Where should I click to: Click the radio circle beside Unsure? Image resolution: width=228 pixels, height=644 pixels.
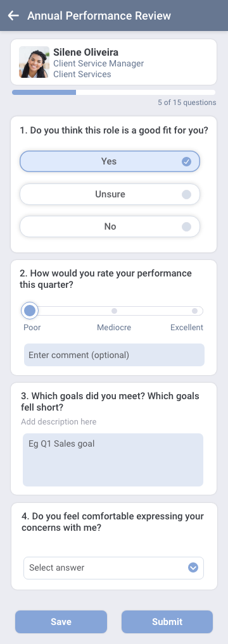coord(186,194)
